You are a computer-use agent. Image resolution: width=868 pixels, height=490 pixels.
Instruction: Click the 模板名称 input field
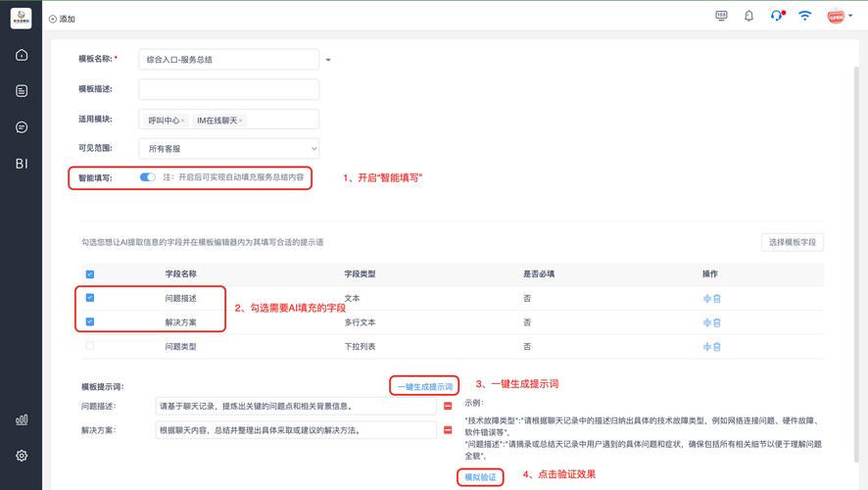click(x=228, y=59)
